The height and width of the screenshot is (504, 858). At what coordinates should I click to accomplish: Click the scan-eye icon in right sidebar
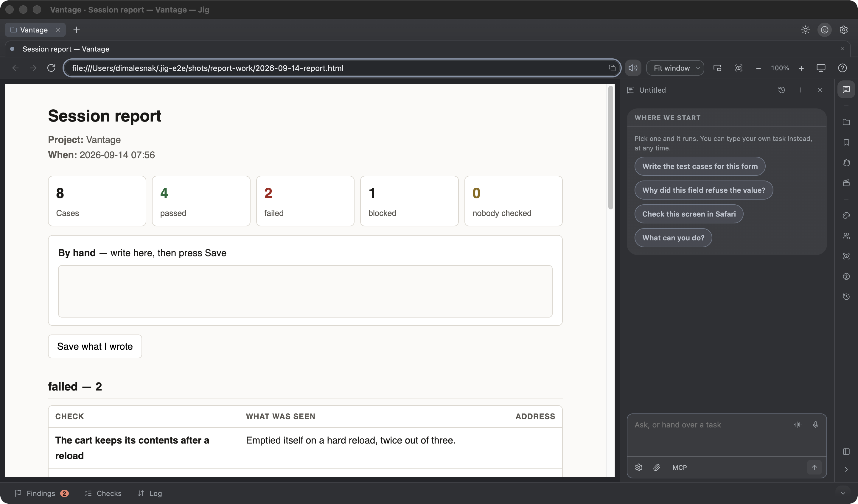click(846, 256)
